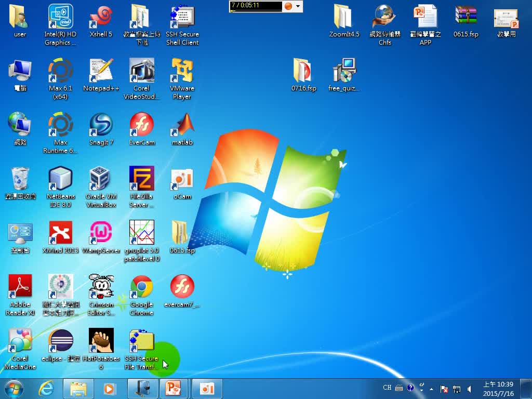Select 0615.fsp WinRAR archive icon
The height and width of the screenshot is (399, 532).
point(466,21)
